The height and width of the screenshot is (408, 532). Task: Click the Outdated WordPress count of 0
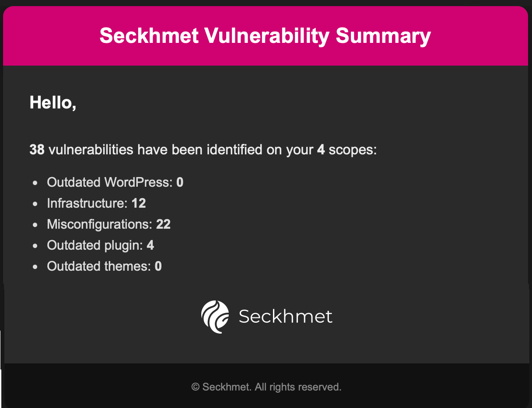pyautogui.click(x=180, y=182)
